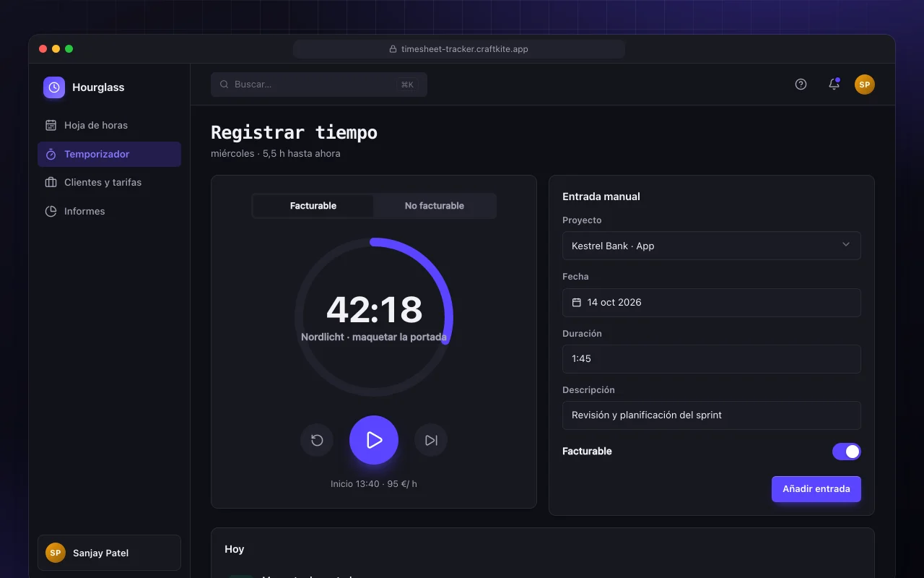This screenshot has height=578, width=924.
Task: Click the Duración field with 1:45
Action: pos(712,359)
